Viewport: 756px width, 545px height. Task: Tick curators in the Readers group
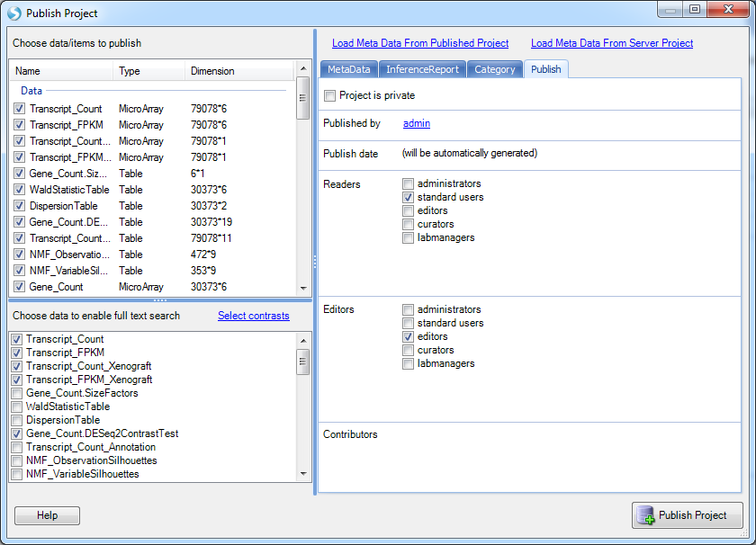pos(408,224)
